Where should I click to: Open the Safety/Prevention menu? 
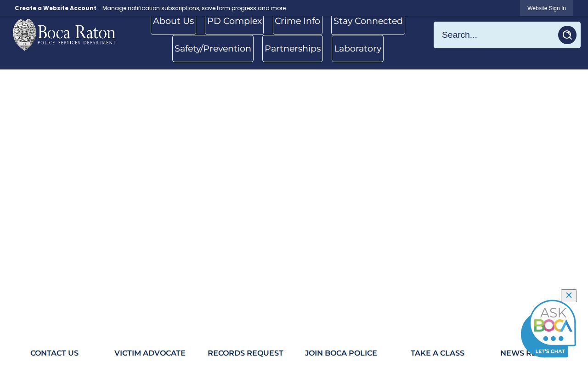(213, 49)
